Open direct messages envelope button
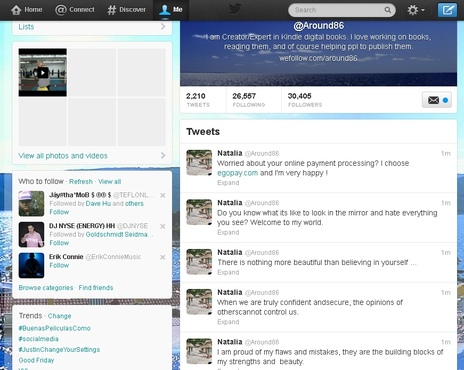Screen dimensions: 464x370 tap(437, 100)
